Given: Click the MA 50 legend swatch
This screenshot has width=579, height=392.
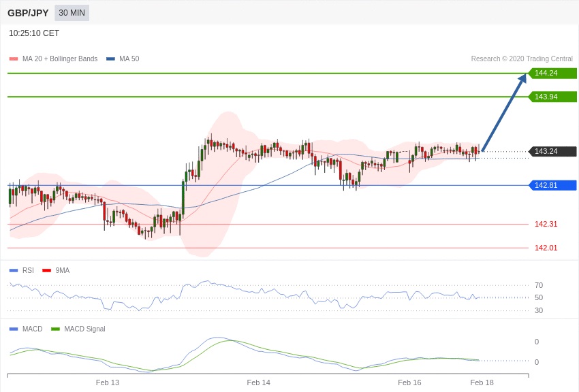Looking at the screenshot, I should [x=110, y=59].
